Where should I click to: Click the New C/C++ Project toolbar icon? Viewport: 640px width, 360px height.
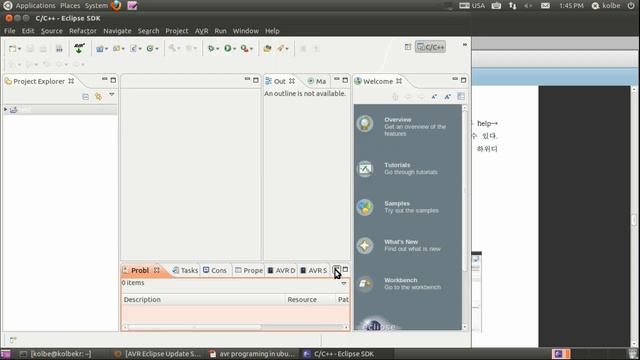[100, 49]
